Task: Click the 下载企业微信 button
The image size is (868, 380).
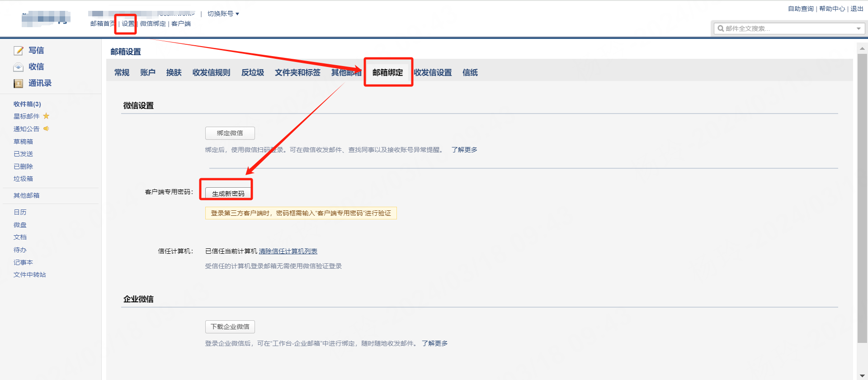Action: click(230, 327)
